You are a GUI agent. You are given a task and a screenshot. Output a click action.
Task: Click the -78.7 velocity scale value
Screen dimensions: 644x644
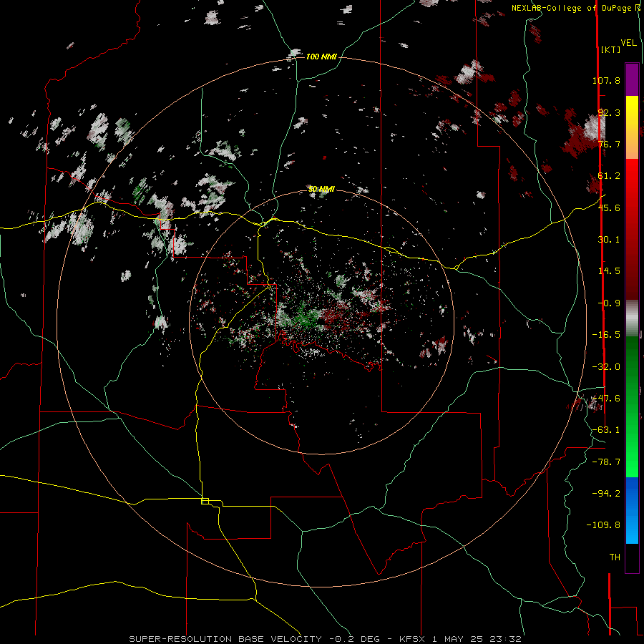coord(606,462)
